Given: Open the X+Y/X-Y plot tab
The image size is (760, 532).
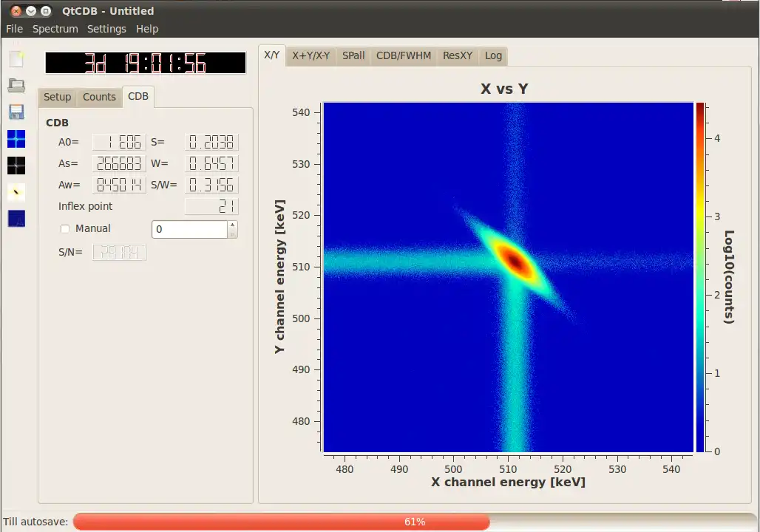Looking at the screenshot, I should 311,55.
